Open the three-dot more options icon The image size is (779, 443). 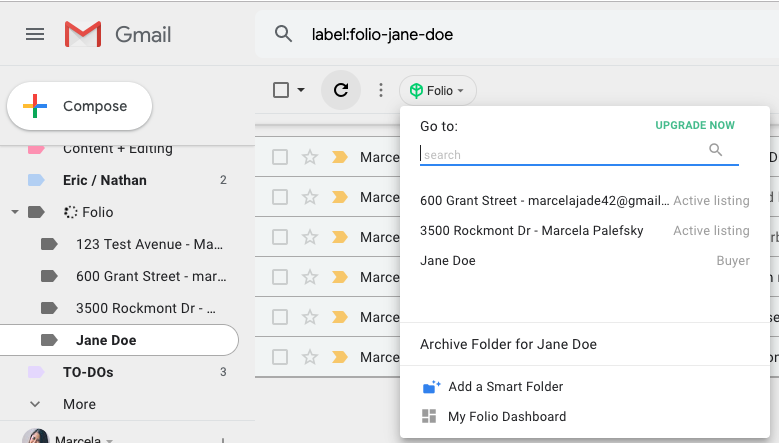pyautogui.click(x=381, y=90)
